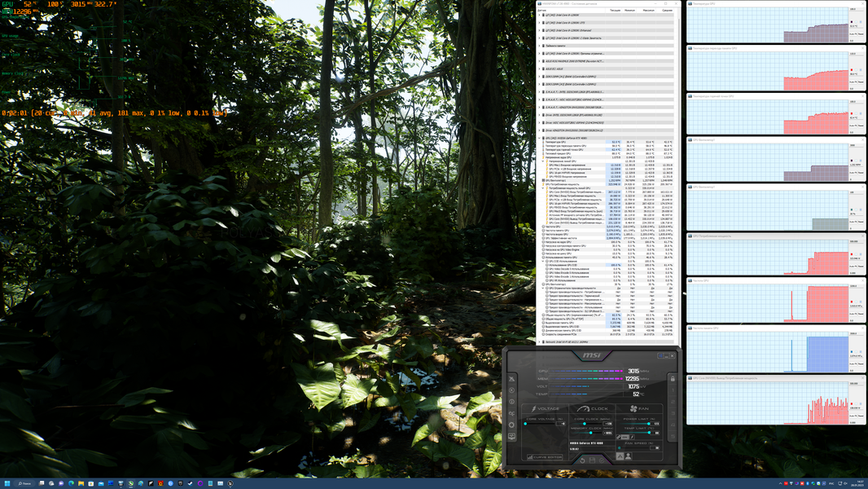
Task: Expand the S.M.A.R.T. INTEL SSD group
Action: (540, 92)
